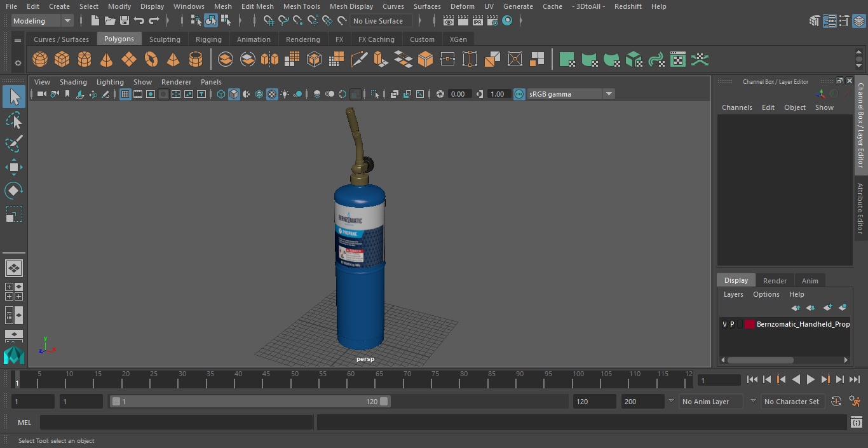The height and width of the screenshot is (448, 868).
Task: Create a polygon cone from the shelf
Action: click(x=107, y=60)
